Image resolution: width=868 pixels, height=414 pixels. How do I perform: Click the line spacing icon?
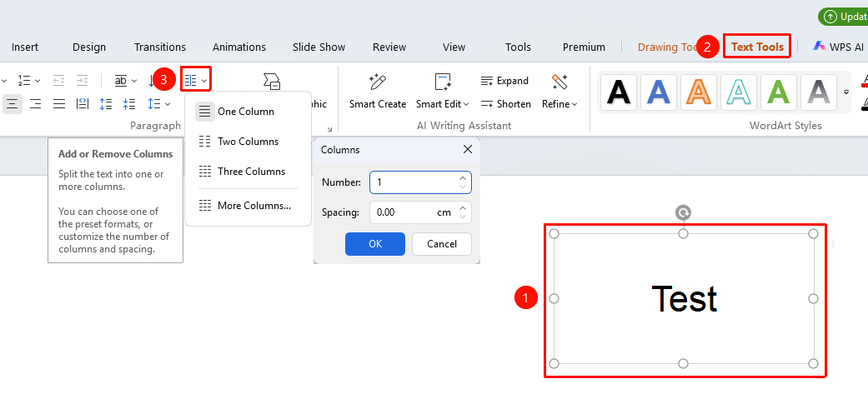[154, 103]
